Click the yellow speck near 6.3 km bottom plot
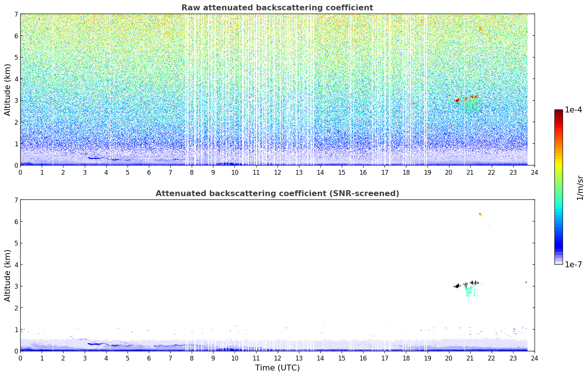 (480, 214)
